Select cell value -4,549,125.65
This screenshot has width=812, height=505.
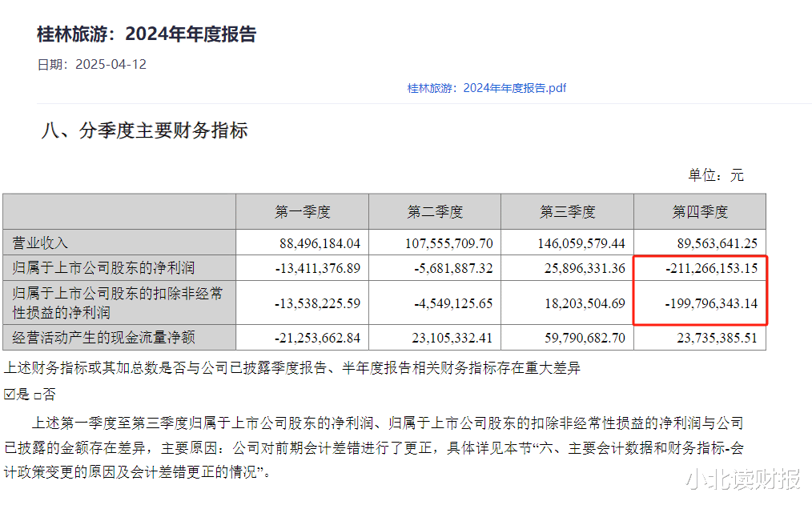click(x=453, y=303)
